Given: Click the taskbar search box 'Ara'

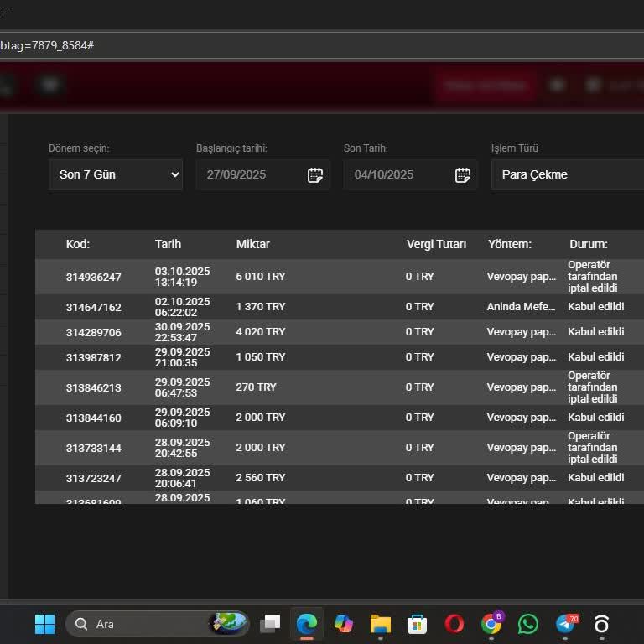Looking at the screenshot, I should 158,624.
